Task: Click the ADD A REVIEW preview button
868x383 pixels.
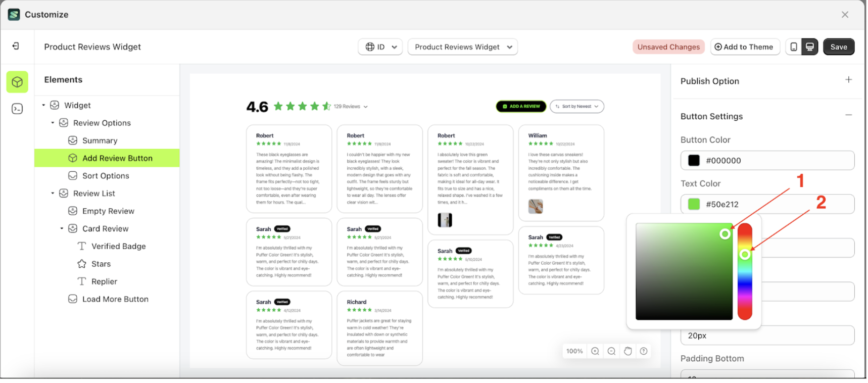Action: 521,107
